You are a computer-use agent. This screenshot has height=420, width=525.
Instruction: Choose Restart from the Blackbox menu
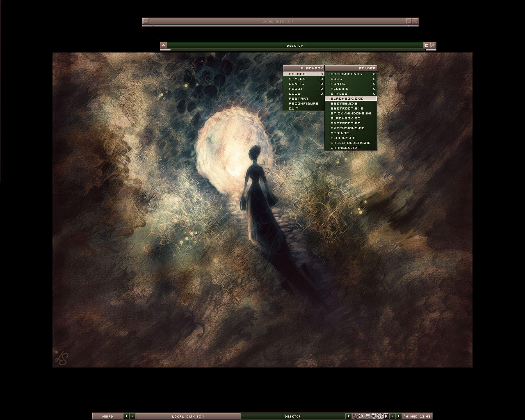coord(304,98)
